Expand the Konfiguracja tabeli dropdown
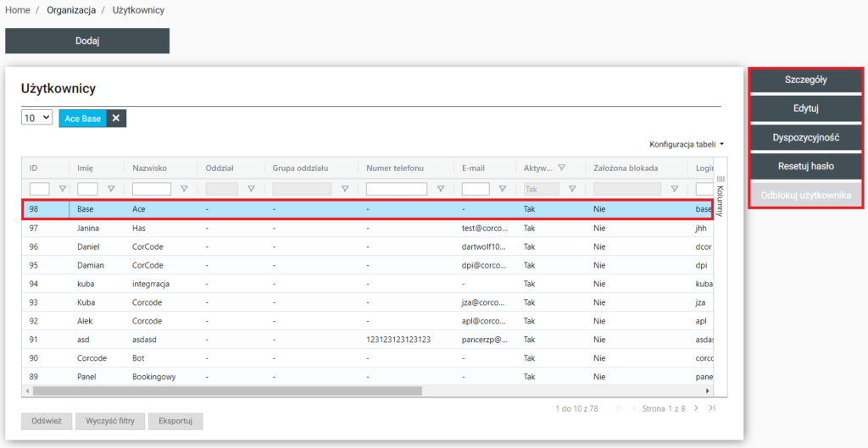The width and height of the screenshot is (868, 448). [687, 145]
